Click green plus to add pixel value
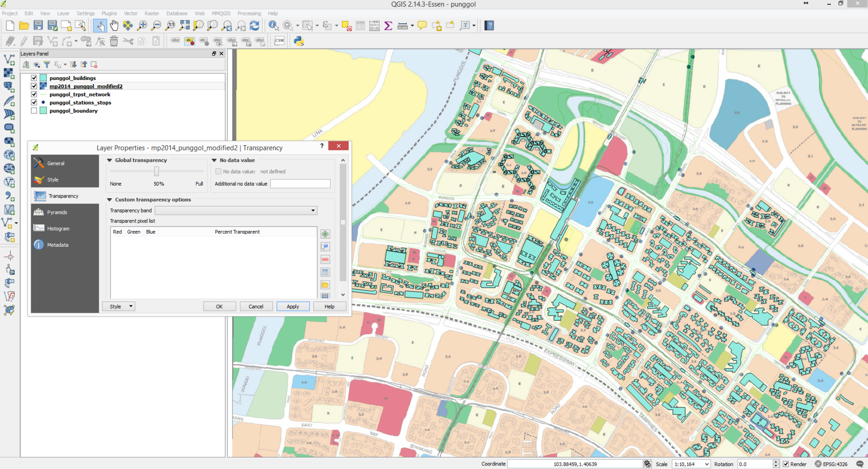The image size is (868, 469). pyautogui.click(x=325, y=234)
